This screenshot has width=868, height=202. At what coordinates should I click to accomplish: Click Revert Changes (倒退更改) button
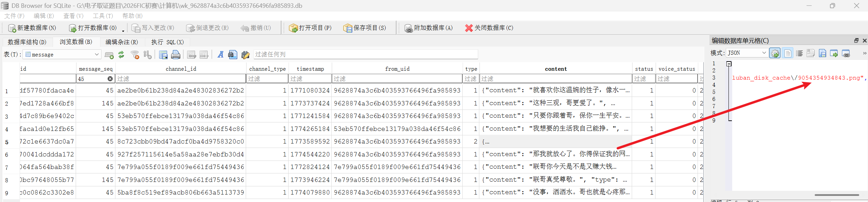click(x=207, y=28)
